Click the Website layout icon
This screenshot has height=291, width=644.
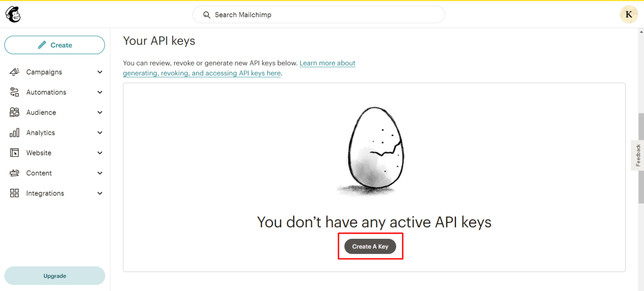14,153
